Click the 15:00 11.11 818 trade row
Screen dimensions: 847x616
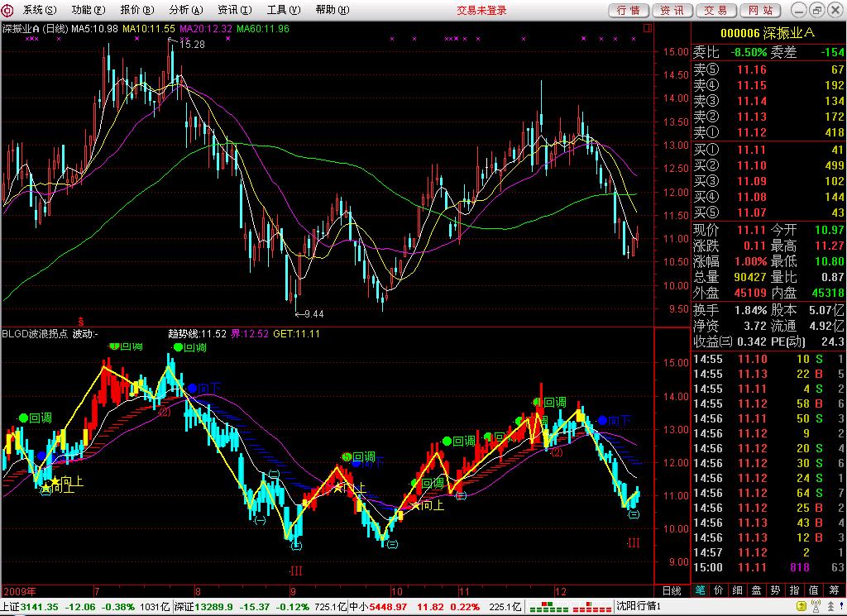coord(768,567)
